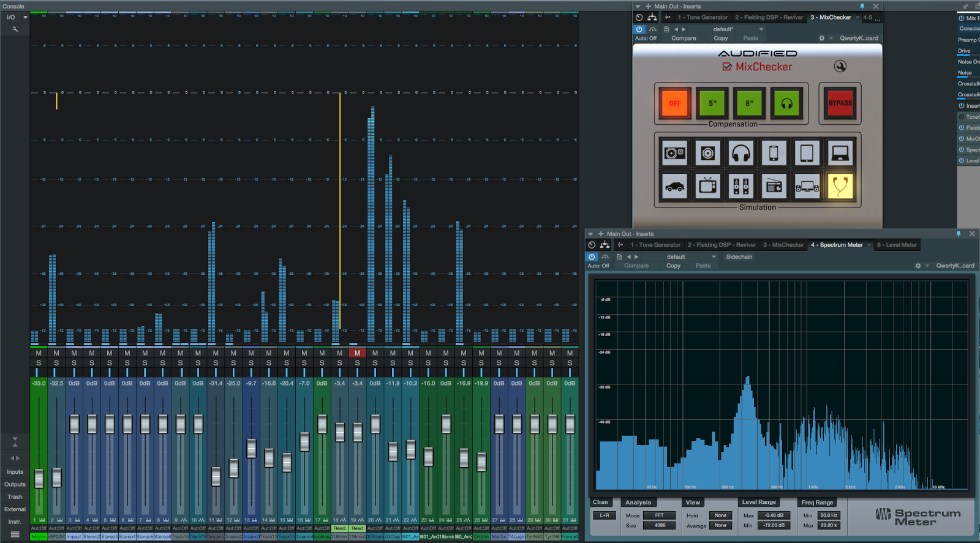Select the laptop simulation in MixChecker

pos(840,153)
